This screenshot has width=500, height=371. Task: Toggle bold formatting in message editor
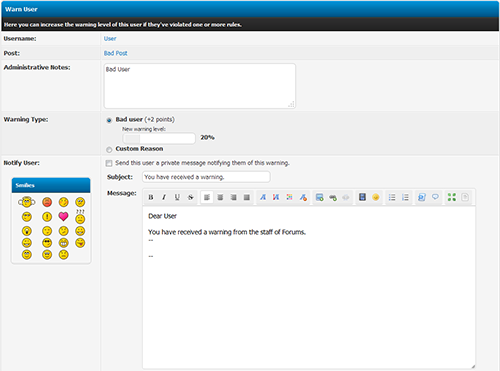click(151, 197)
